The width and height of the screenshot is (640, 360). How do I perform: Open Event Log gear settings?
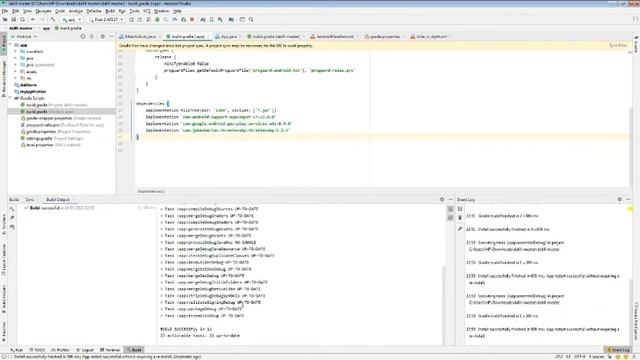click(620, 200)
